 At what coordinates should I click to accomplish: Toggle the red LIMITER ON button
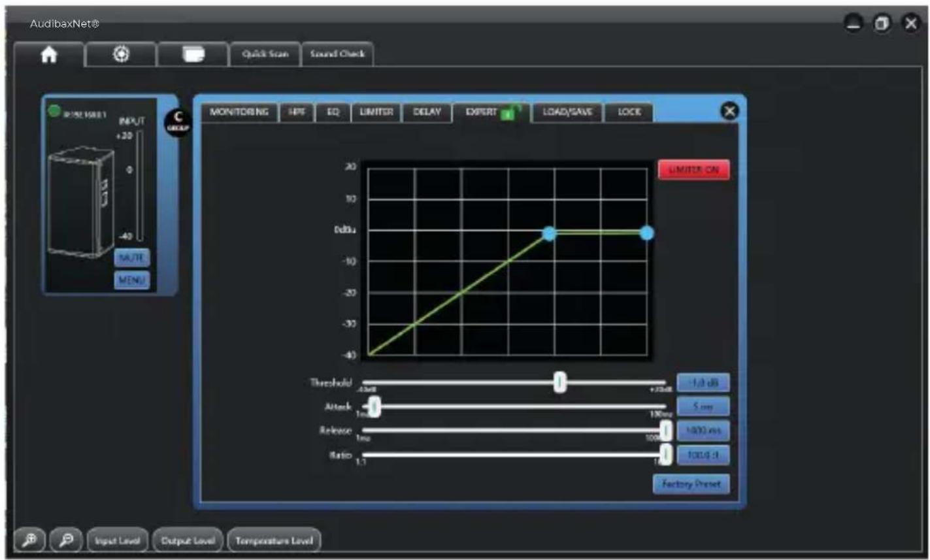694,170
